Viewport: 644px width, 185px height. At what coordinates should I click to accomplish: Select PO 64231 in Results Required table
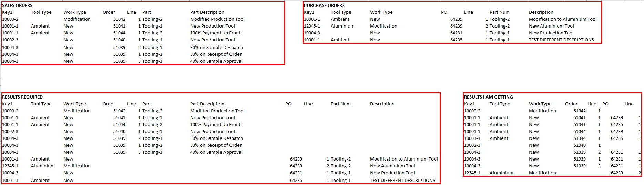pyautogui.click(x=296, y=173)
